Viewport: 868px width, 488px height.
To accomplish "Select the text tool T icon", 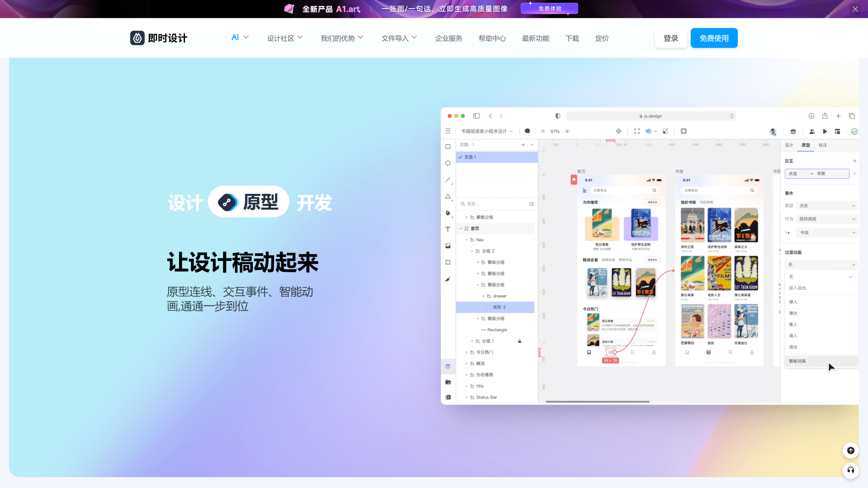I will (448, 229).
